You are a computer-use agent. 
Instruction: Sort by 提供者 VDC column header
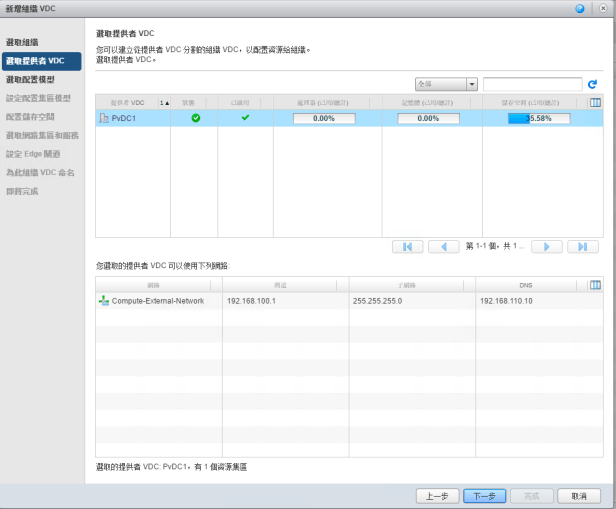(x=125, y=102)
